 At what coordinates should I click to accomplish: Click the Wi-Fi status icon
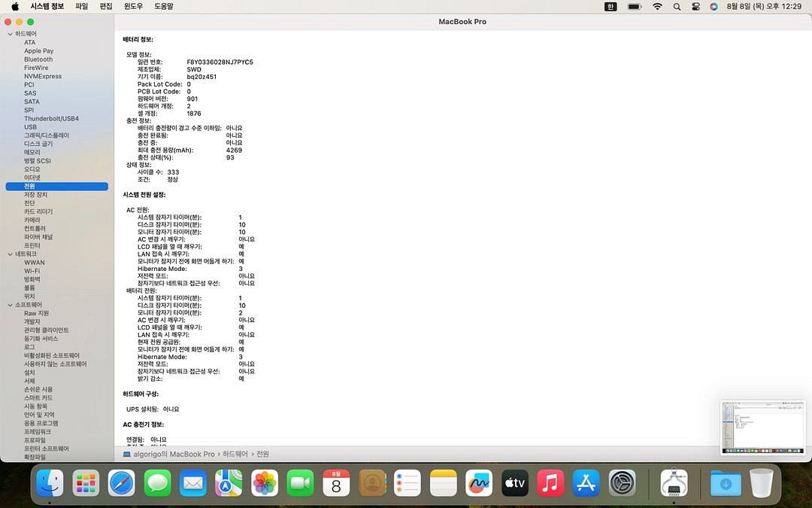tap(658, 7)
